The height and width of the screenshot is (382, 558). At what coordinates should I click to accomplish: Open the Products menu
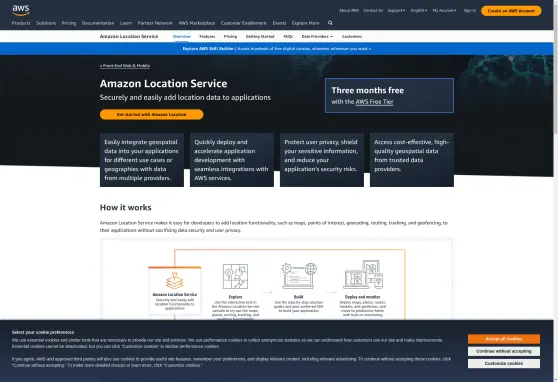(x=21, y=23)
